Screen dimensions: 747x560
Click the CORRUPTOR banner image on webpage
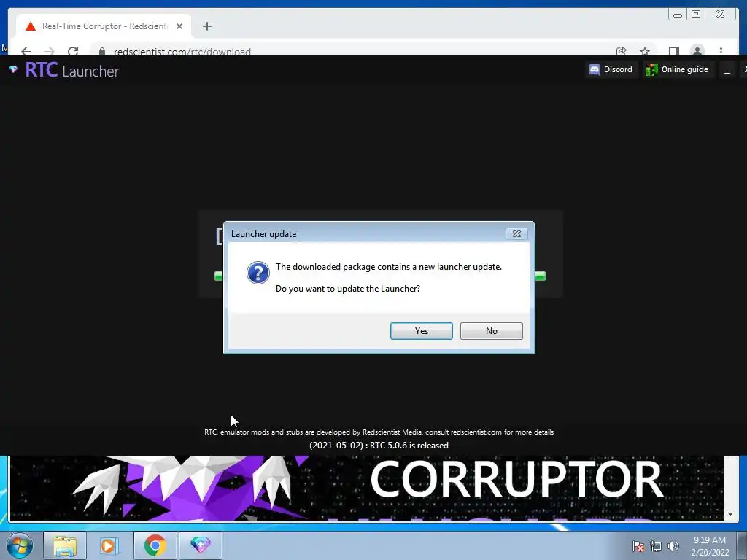(x=367, y=488)
